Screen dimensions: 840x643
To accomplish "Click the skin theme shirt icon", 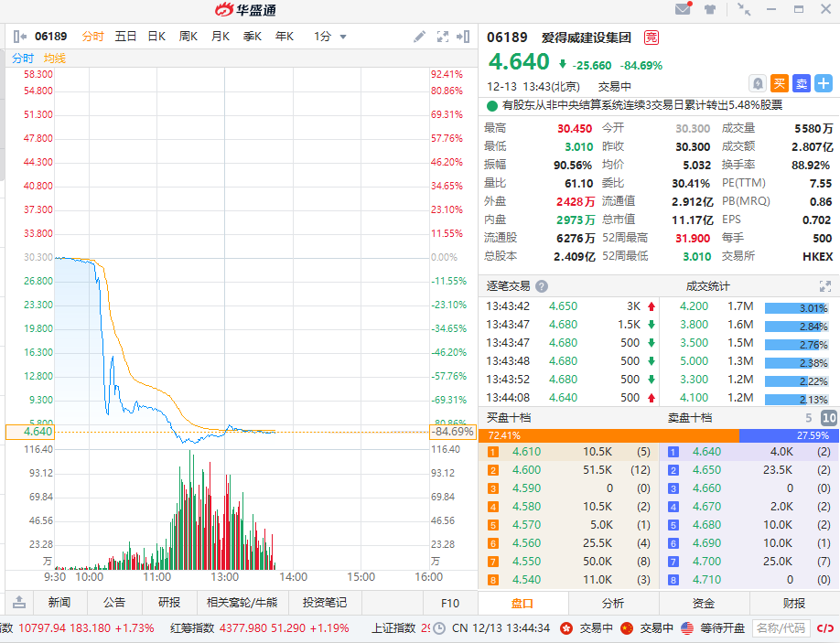I will point(710,10).
